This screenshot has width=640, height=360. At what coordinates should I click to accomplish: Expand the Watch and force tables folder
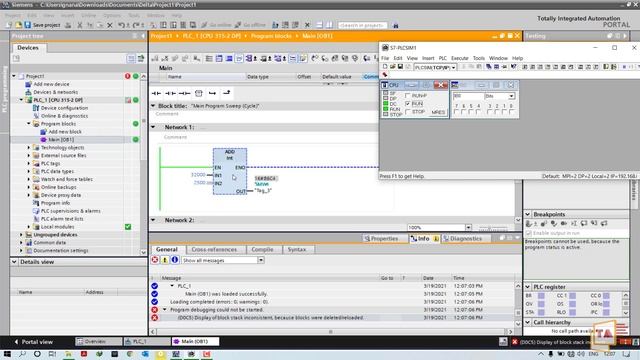(x=29, y=179)
